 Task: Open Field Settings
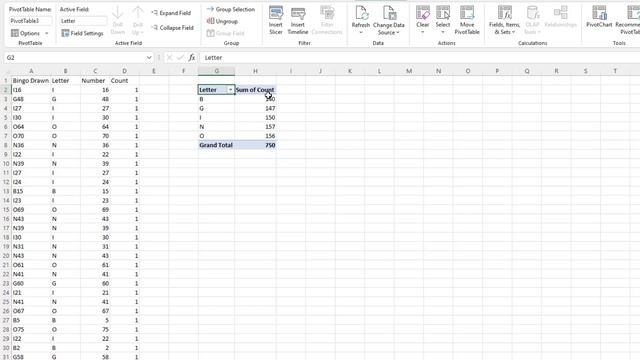point(82,33)
